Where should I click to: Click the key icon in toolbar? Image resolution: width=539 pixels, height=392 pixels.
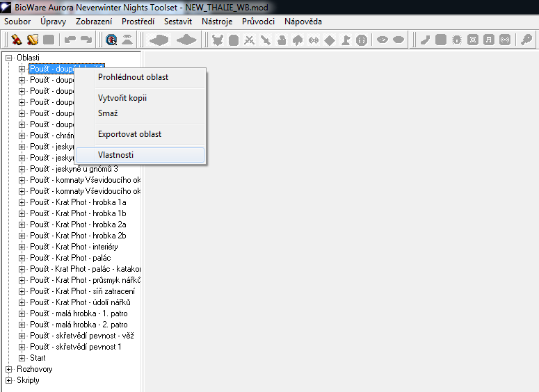[x=527, y=40]
